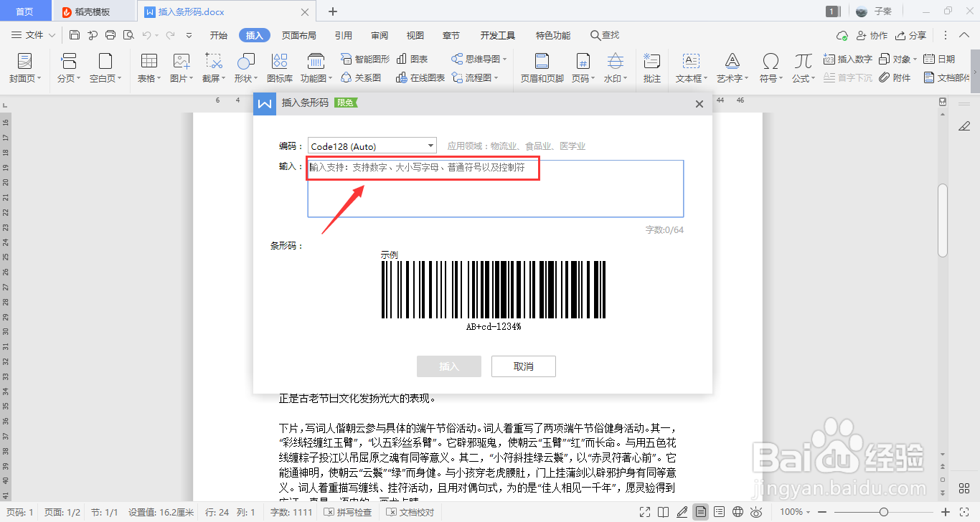Click the 分享 share button
980x522 pixels.
(910, 35)
